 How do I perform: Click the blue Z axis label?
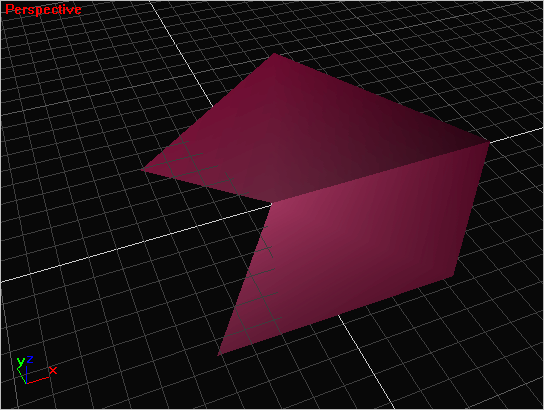[30, 359]
